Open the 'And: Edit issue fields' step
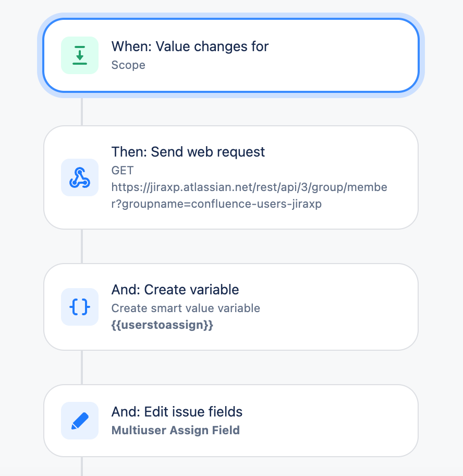The image size is (463, 476). coord(231,421)
